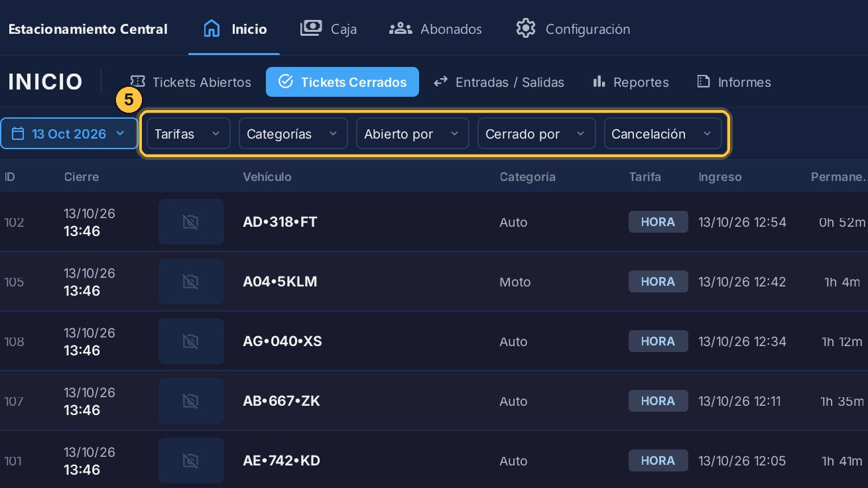Open the Reportes view
Screen dimensions: 868x488
click(x=631, y=82)
